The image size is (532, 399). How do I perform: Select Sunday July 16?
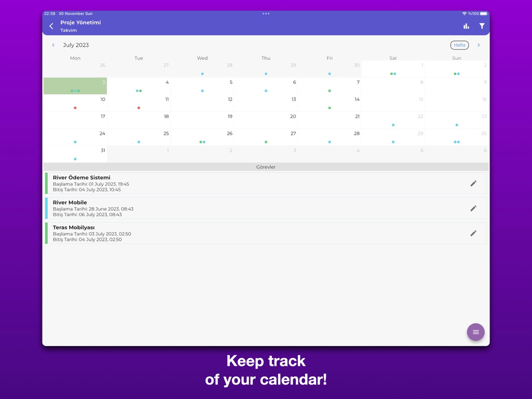click(x=457, y=103)
